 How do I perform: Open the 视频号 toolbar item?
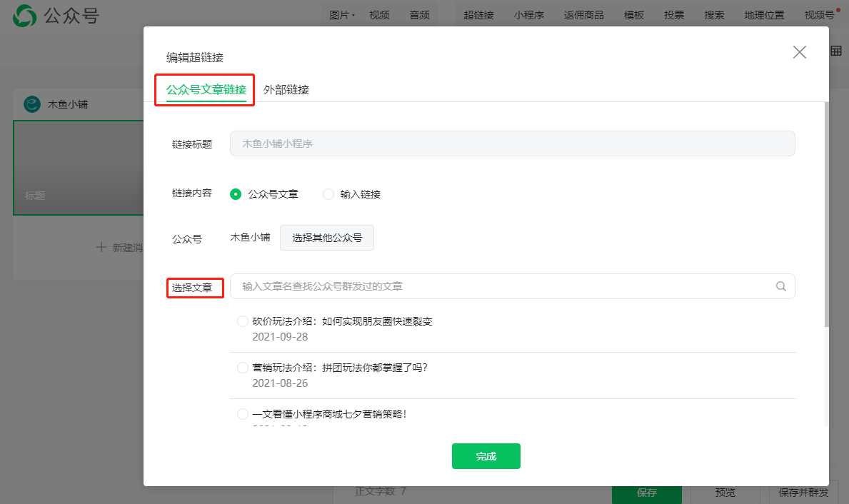click(x=818, y=15)
